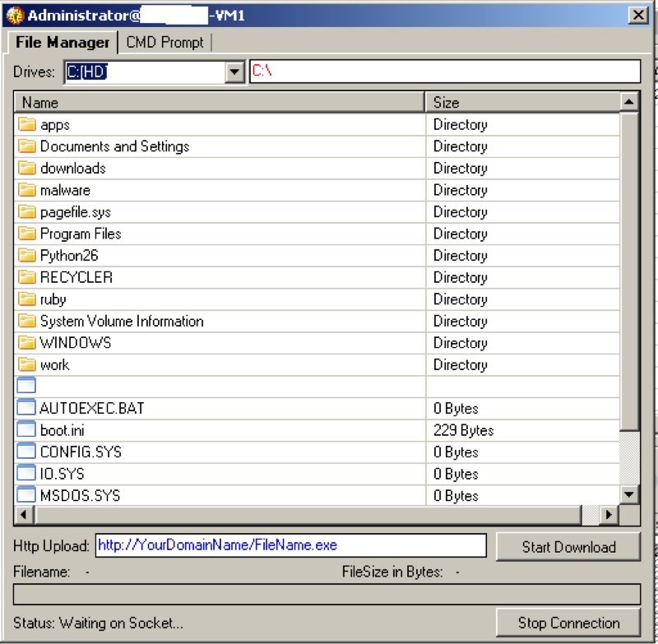
Task: Select the File Manager tab
Action: point(63,42)
